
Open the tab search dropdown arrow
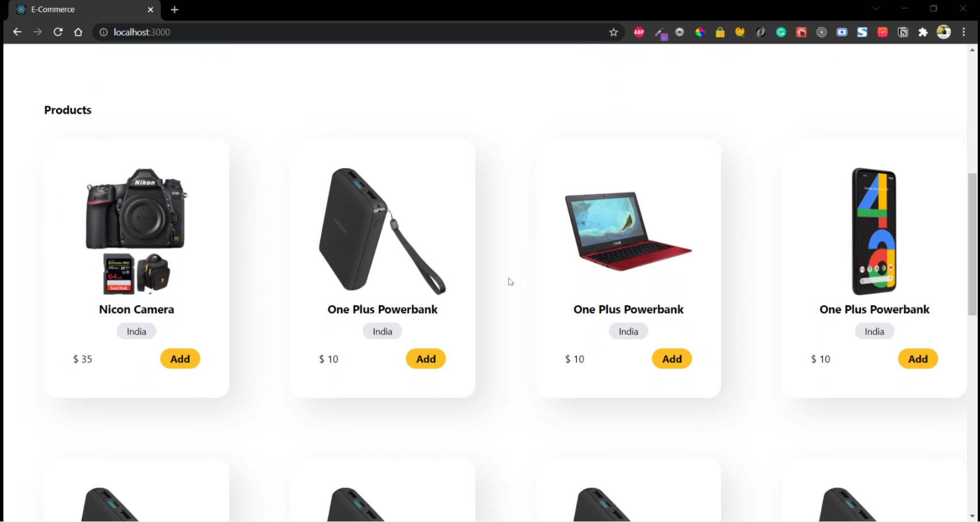pyautogui.click(x=876, y=8)
